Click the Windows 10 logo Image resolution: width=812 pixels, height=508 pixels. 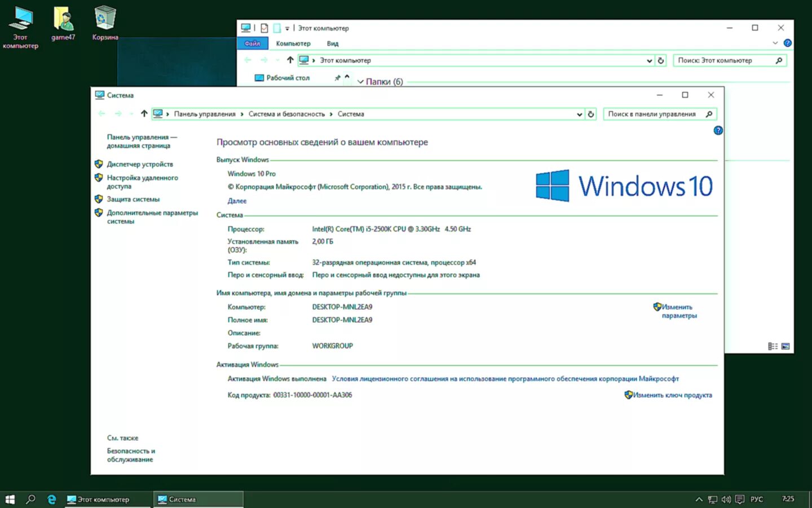click(x=624, y=186)
